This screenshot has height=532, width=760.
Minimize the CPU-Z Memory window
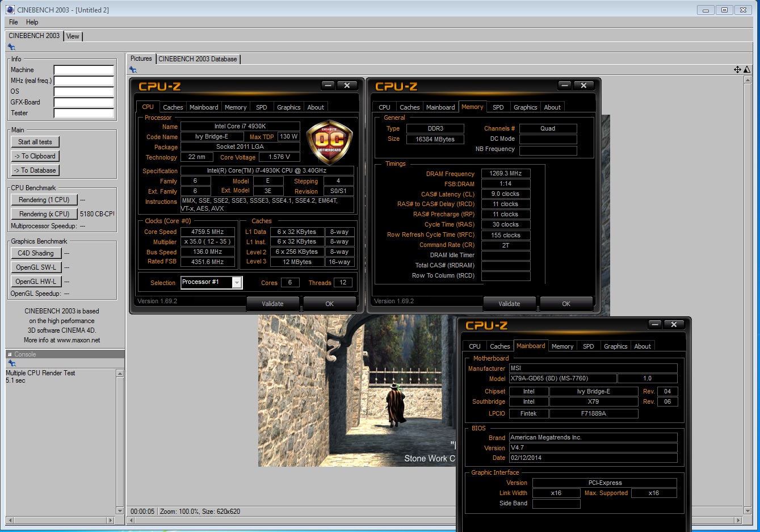(565, 85)
